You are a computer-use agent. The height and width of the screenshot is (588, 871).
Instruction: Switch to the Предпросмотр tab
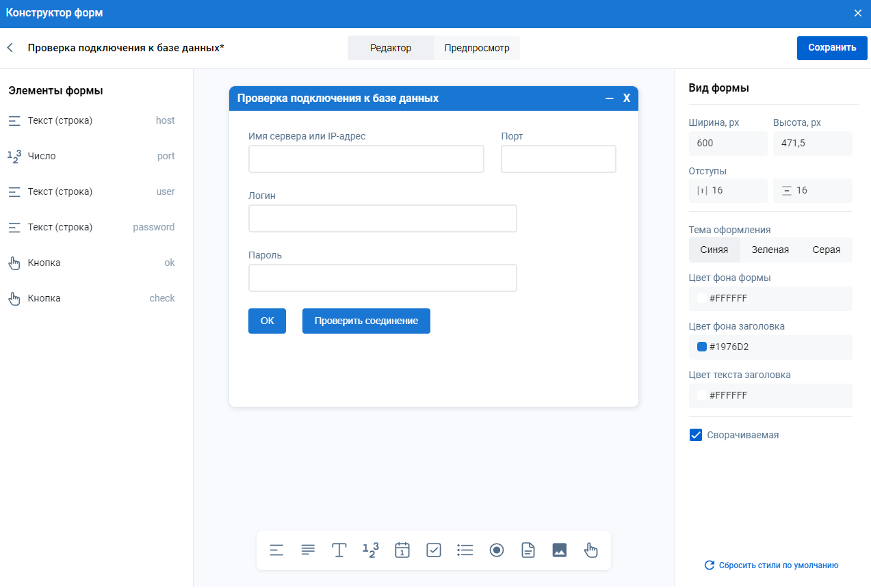click(x=477, y=49)
